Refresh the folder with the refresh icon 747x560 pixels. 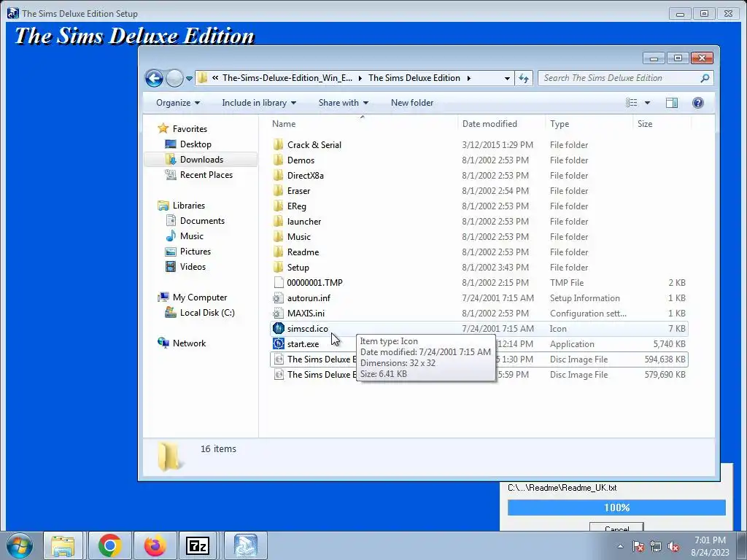coord(524,78)
